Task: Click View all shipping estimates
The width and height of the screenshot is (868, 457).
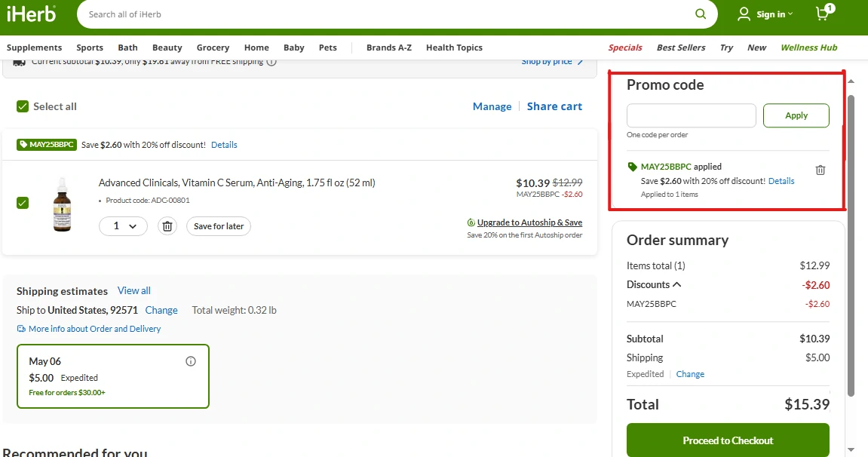Action: click(x=134, y=290)
